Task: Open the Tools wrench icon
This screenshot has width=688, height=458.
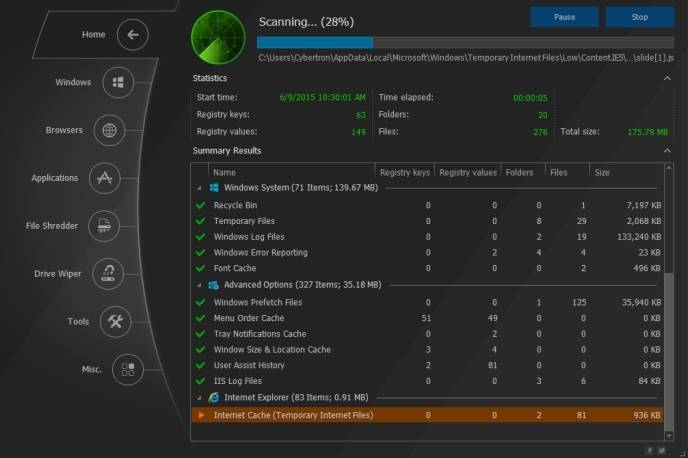Action: coord(115,322)
